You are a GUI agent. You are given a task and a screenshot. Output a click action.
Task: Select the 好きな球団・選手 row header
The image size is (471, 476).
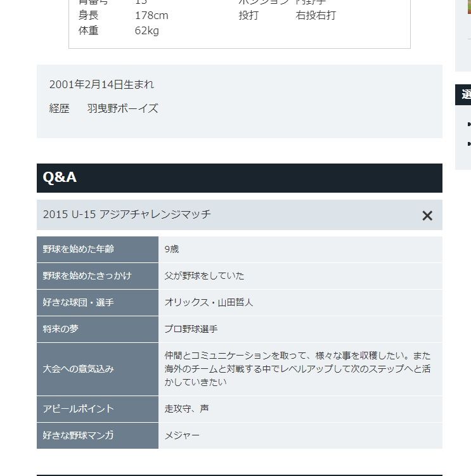(98, 303)
